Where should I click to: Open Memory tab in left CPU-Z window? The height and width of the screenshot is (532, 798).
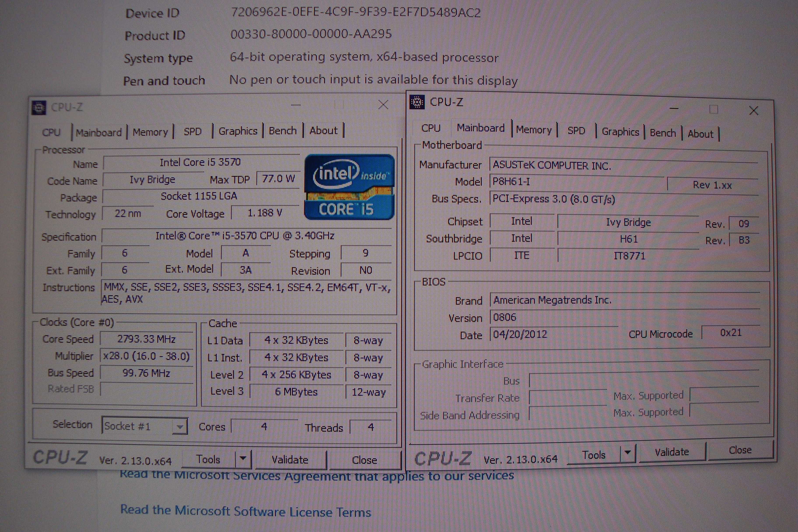coord(150,132)
